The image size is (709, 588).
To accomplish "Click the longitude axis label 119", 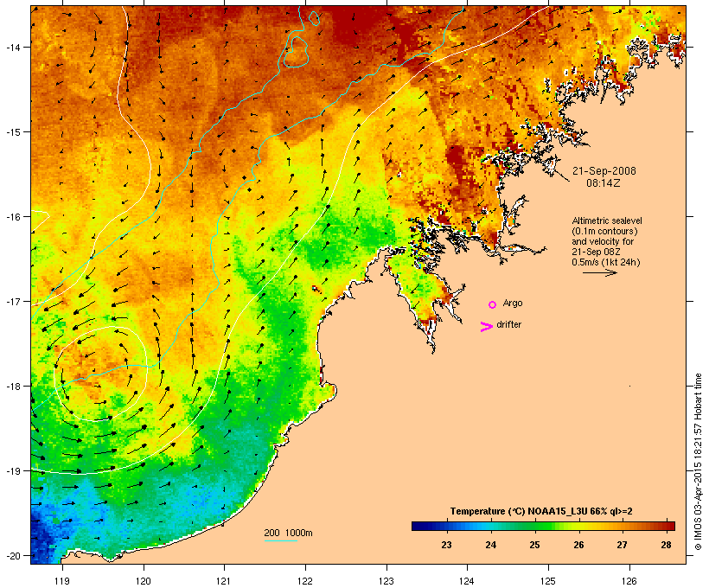I will (62, 581).
